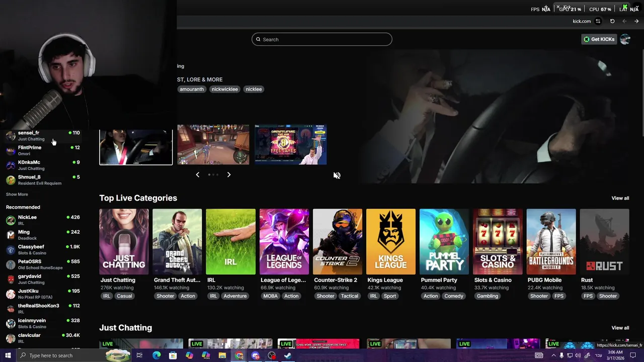Screen dimensions: 644x362
Task: Open Classybeef channel avatar in Recommended
Action: 11,250
